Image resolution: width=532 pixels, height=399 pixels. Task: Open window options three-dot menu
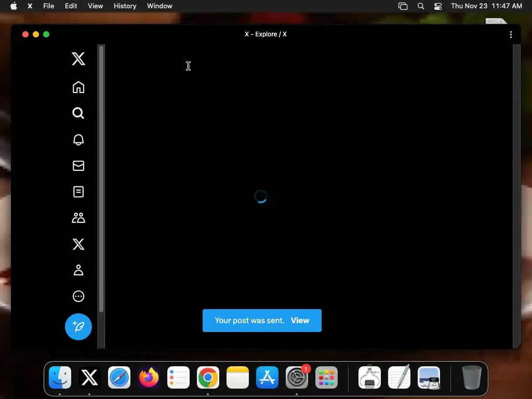point(511,35)
